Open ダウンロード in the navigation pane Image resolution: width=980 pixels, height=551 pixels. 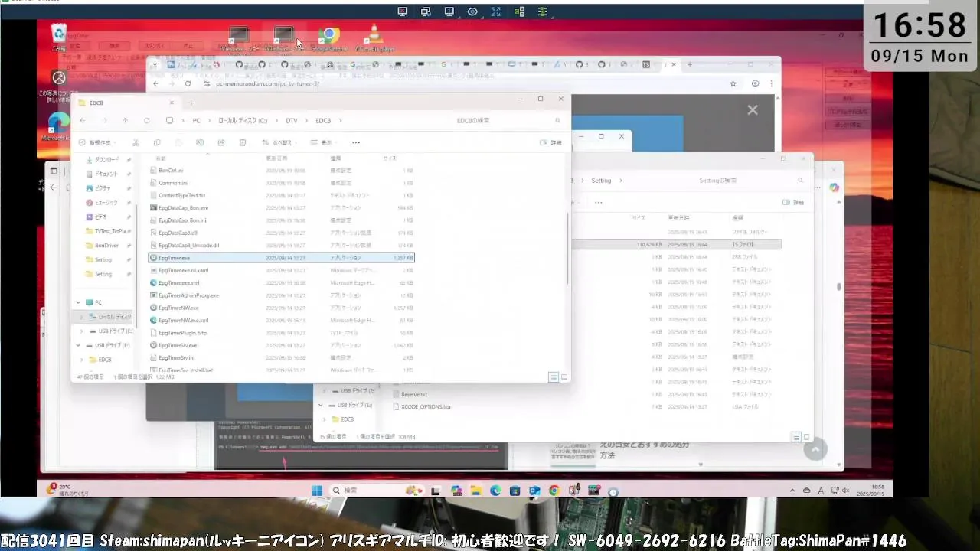point(106,160)
